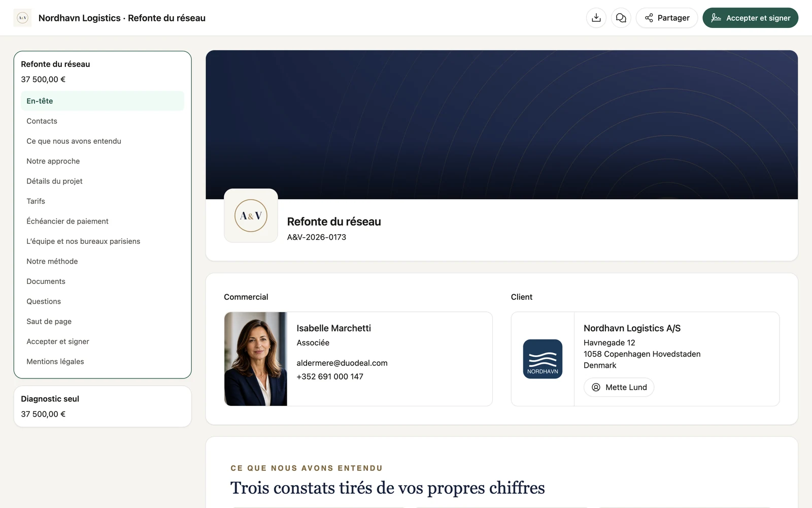
Task: Select Saut de page entry
Action: pyautogui.click(x=103, y=322)
